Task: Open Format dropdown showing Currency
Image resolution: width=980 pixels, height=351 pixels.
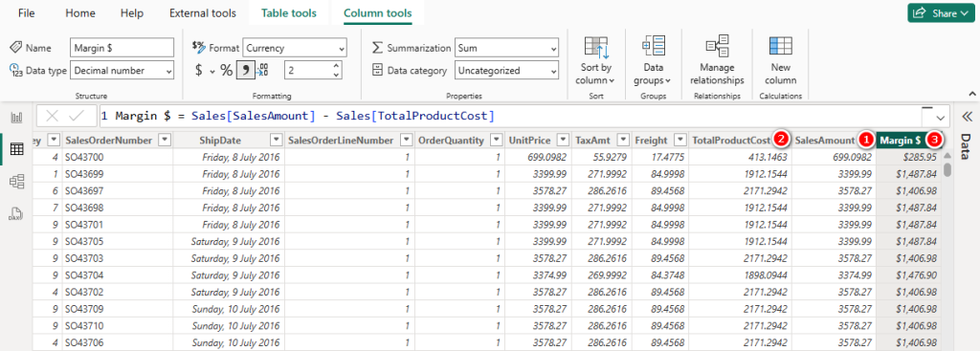Action: tap(295, 48)
